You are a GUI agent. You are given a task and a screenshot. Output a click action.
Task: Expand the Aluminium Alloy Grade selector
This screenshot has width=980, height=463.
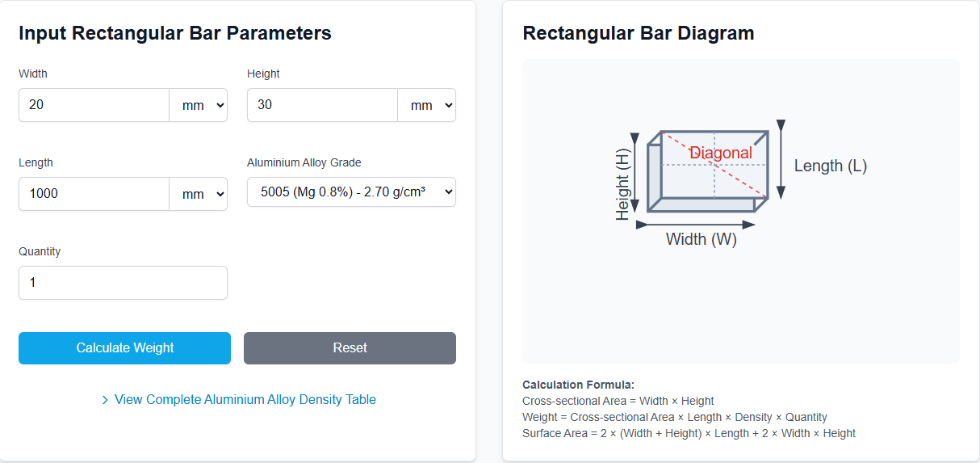pos(351,192)
